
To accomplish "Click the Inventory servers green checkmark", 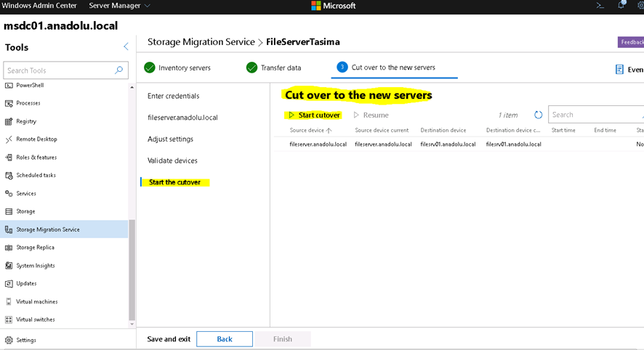I will [150, 68].
